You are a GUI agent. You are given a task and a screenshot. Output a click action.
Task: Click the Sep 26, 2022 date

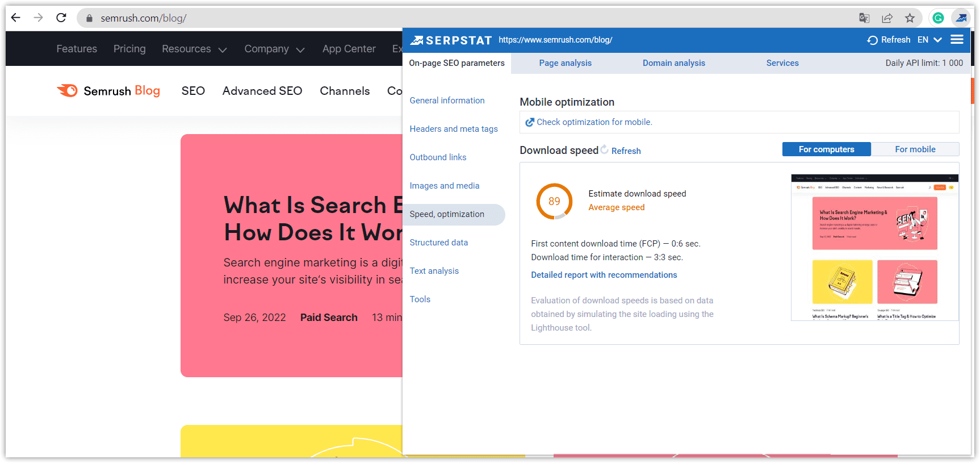click(x=254, y=318)
